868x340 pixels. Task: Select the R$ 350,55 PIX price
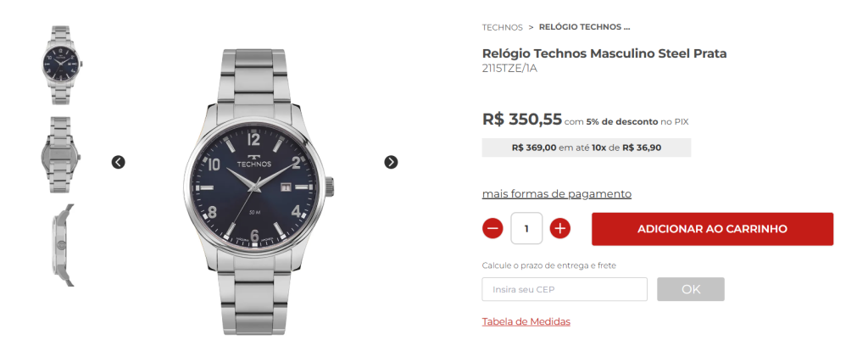(522, 119)
